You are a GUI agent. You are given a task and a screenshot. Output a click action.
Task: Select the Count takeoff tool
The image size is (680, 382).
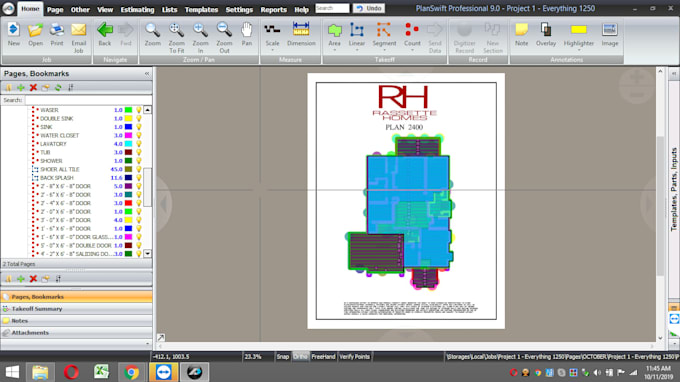click(x=412, y=35)
